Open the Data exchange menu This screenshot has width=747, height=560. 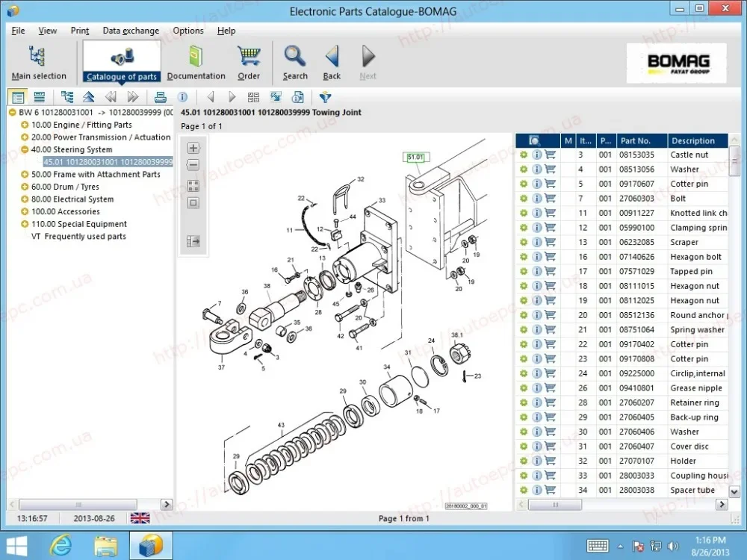pyautogui.click(x=131, y=31)
